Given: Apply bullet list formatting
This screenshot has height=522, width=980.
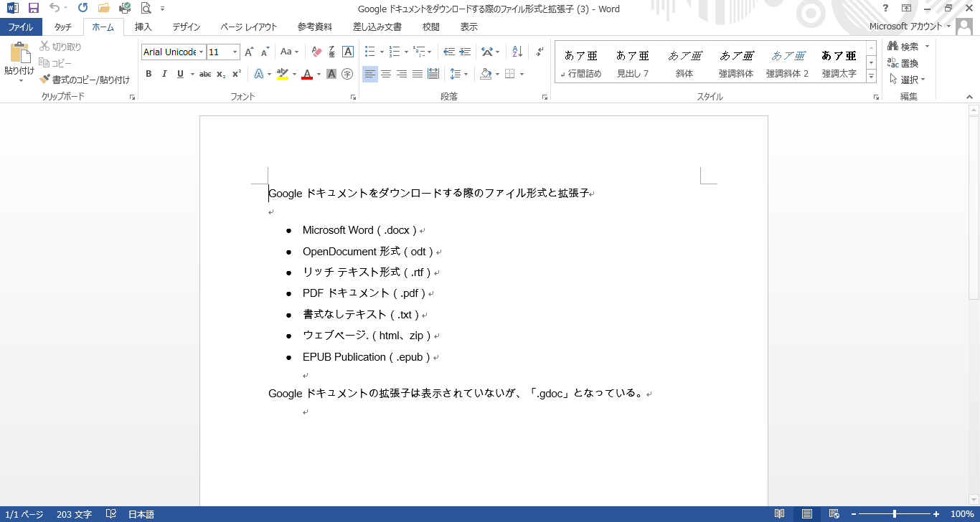Looking at the screenshot, I should (369, 52).
